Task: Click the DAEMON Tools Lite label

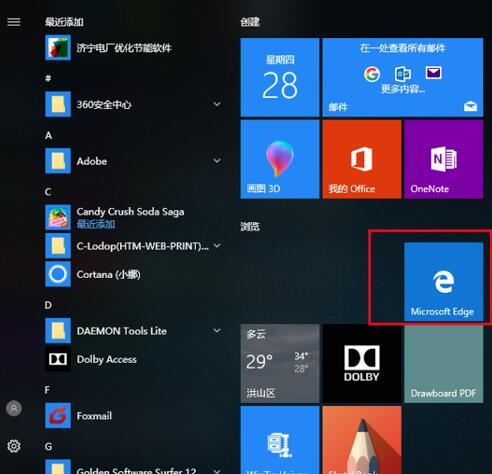Action: [122, 331]
